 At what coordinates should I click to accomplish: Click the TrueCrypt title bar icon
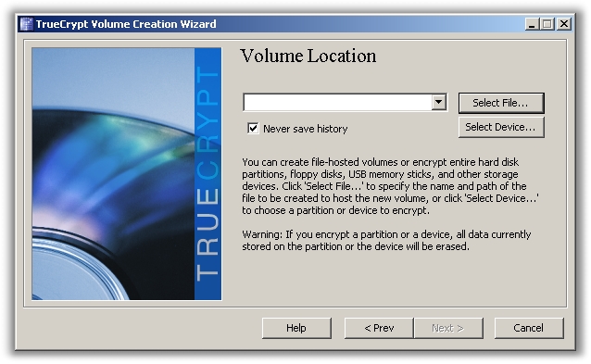coord(26,24)
